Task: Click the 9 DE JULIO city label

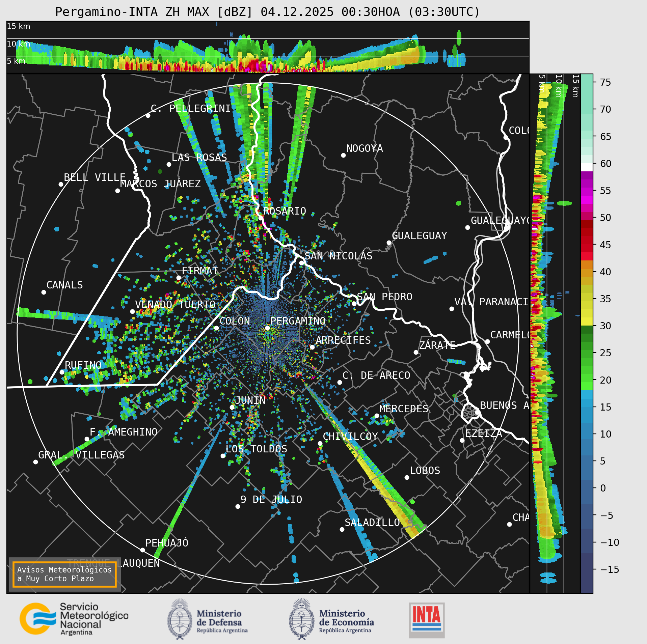Action: click(271, 500)
